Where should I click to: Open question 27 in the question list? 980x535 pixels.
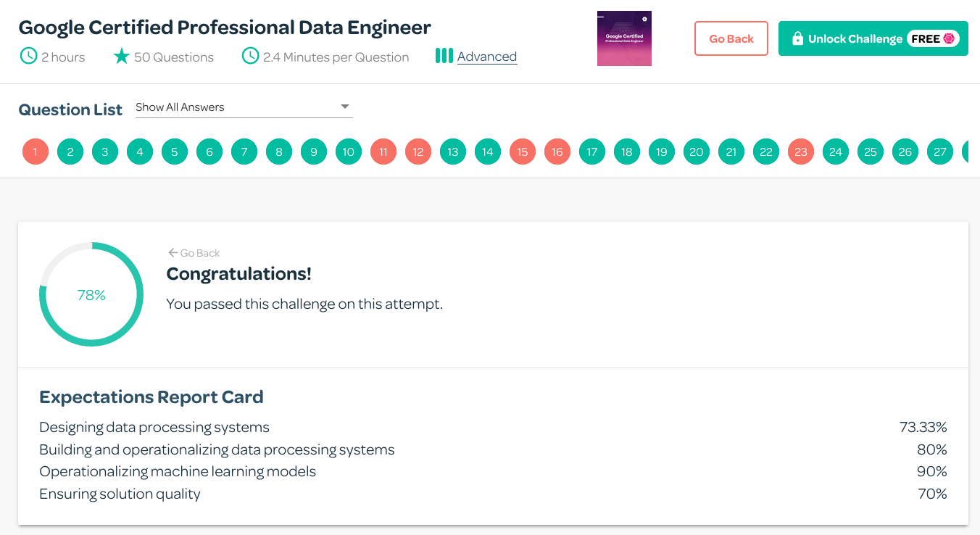[940, 152]
